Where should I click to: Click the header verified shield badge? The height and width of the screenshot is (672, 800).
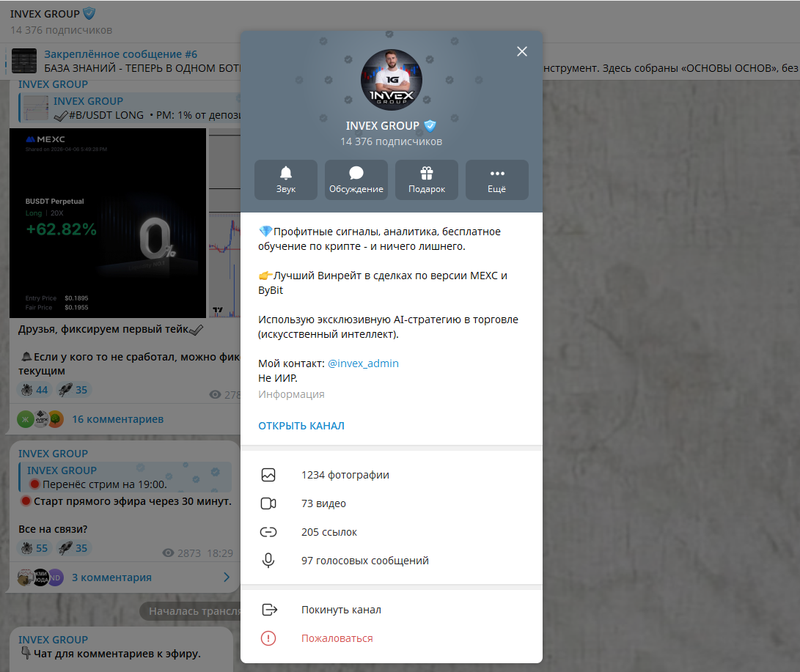point(89,13)
